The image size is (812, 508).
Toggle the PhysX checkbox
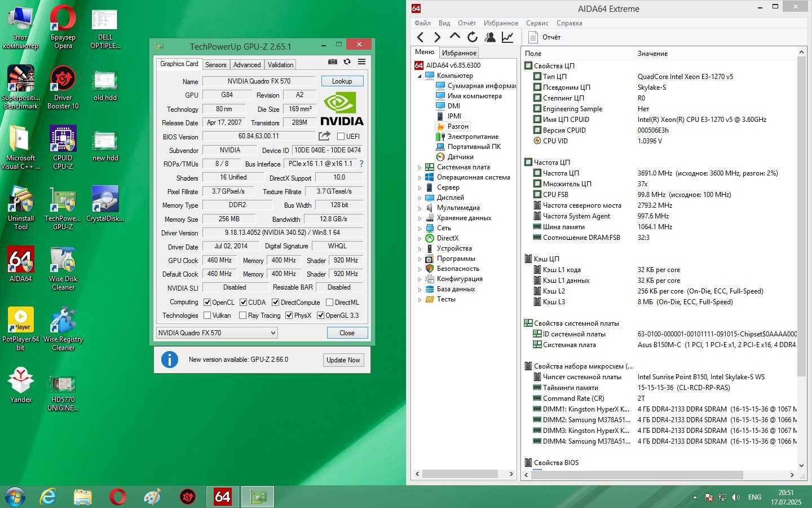(x=289, y=315)
